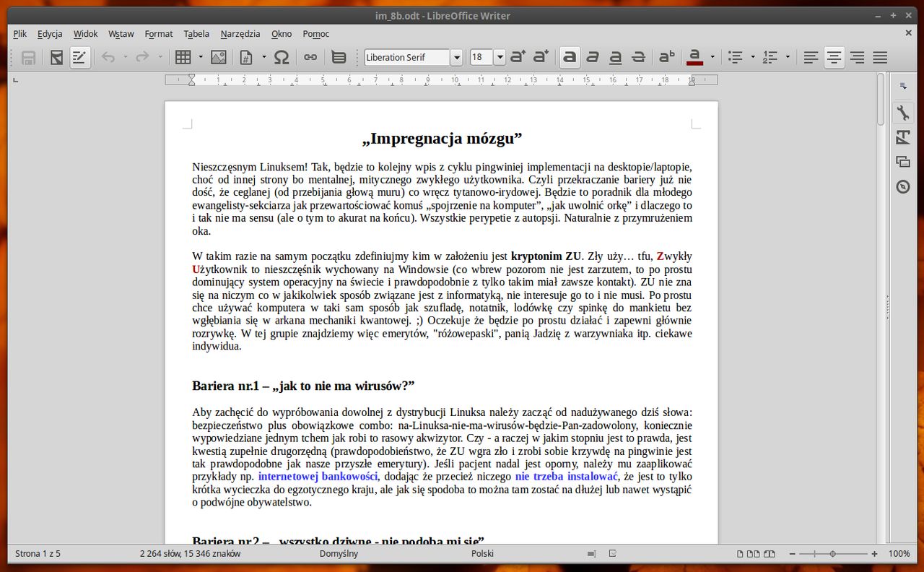
Task: Open the Undo history dropdown arrow
Action: point(125,57)
